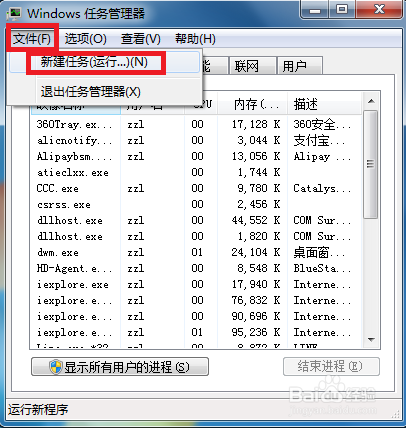Click the Task Manager title bar icon

[15, 14]
